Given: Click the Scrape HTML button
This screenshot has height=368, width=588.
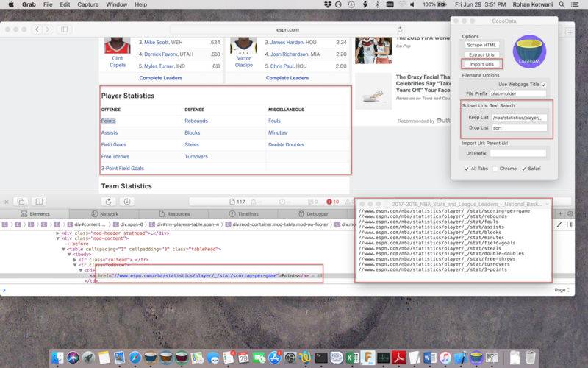Looking at the screenshot, I should tap(481, 45).
